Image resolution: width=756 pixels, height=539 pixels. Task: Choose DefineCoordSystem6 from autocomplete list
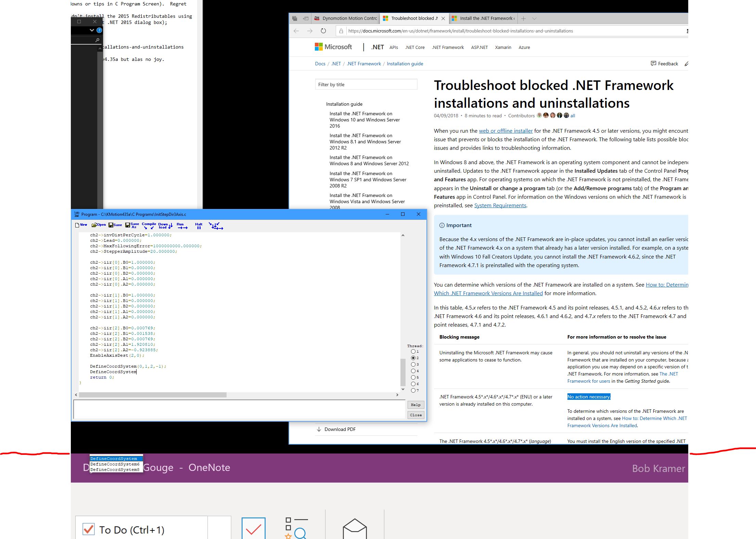coord(115,464)
